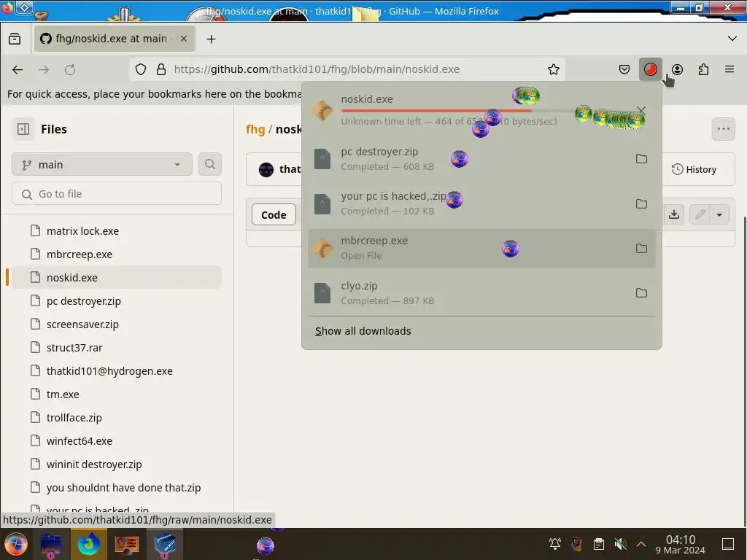Open the three-dot more file actions

click(x=723, y=129)
